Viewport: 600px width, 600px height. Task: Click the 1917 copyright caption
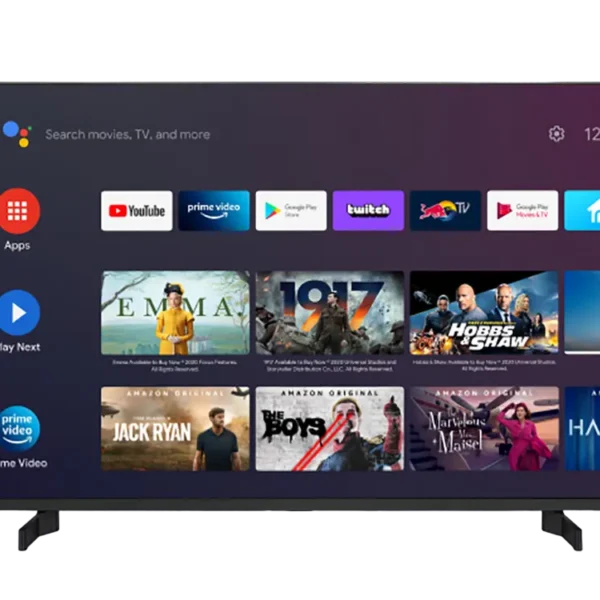click(x=330, y=365)
